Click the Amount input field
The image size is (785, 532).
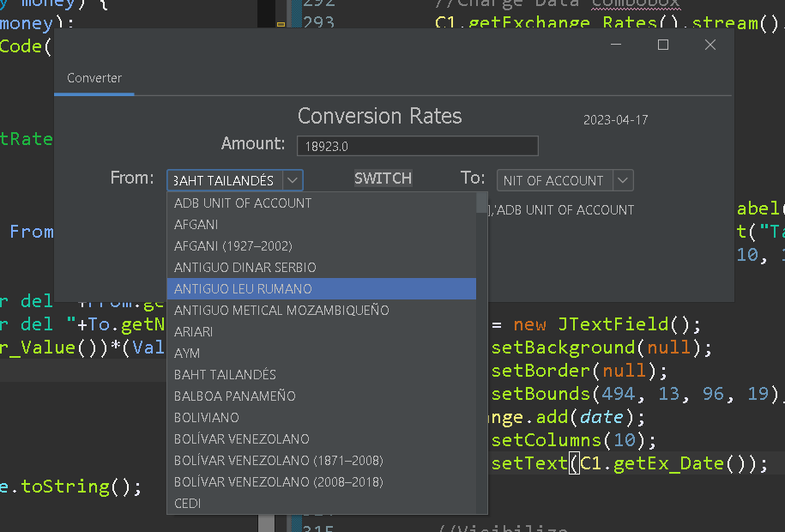tap(417, 145)
